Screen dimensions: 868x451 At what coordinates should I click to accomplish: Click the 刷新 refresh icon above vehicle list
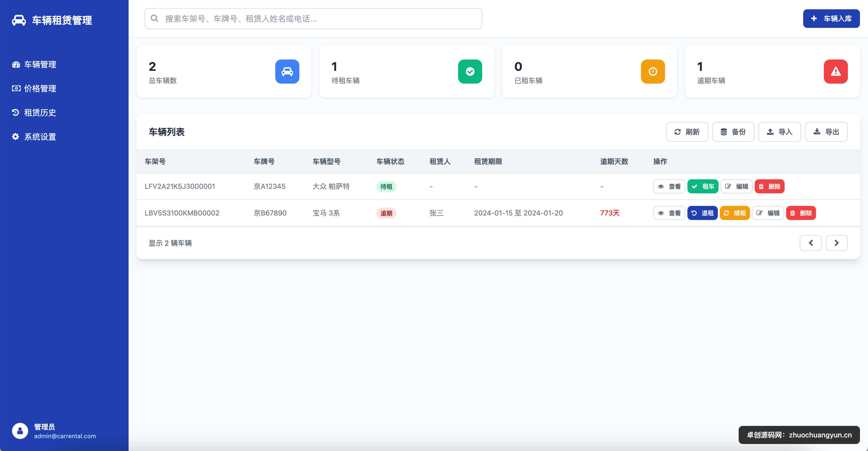click(678, 132)
